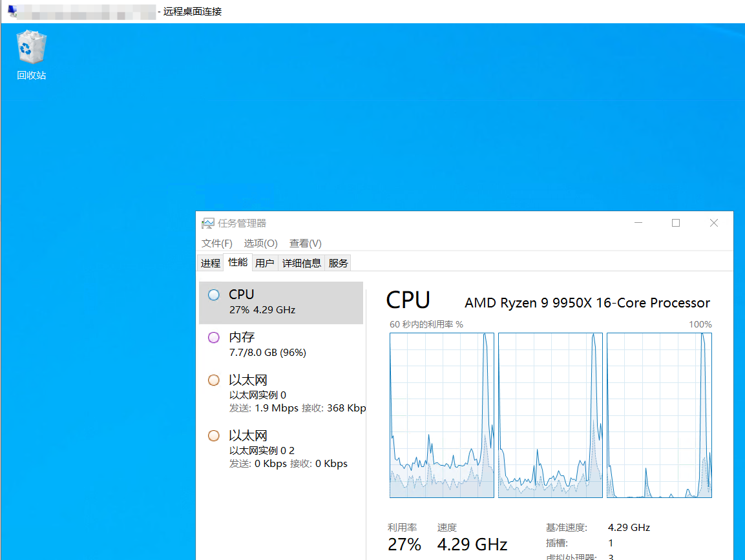The image size is (745, 560).
Task: Switch to the 详细信息 tab
Action: (302, 263)
